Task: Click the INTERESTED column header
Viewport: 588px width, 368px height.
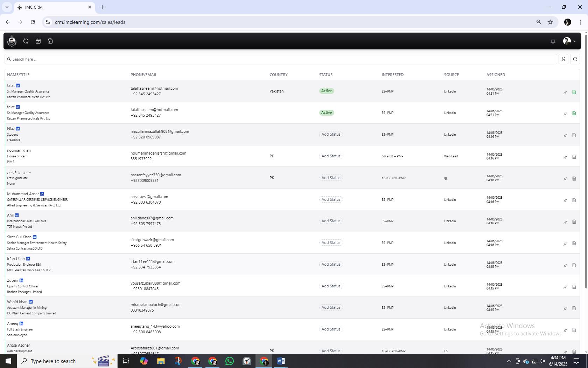Action: click(x=392, y=75)
